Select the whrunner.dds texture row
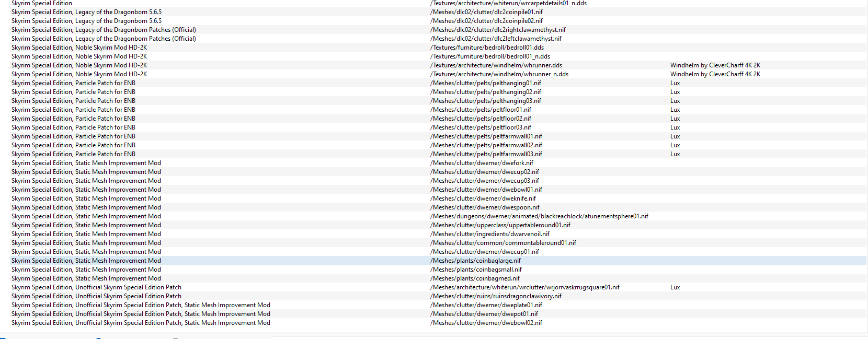868x339 pixels. point(496,65)
